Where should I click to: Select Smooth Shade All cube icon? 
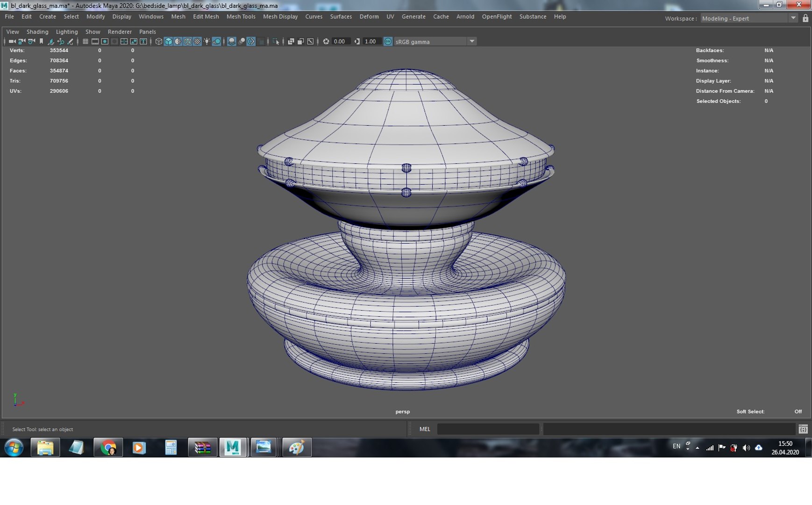[x=168, y=42]
